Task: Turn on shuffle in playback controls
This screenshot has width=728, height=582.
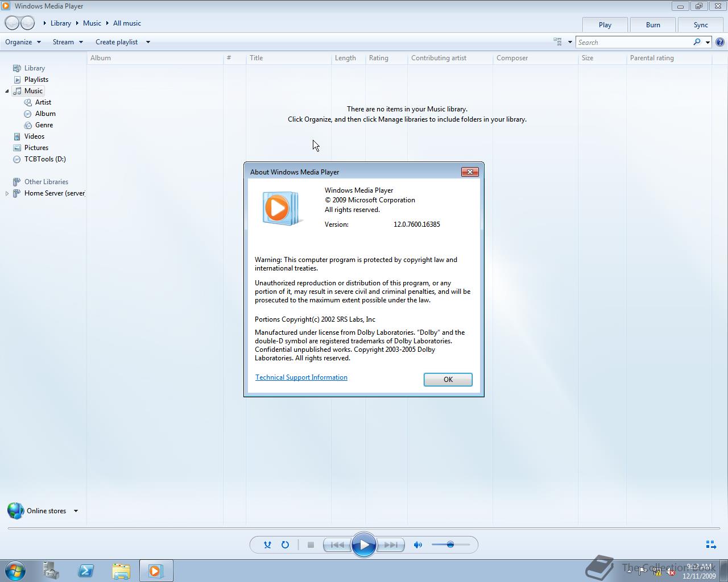Action: [267, 544]
